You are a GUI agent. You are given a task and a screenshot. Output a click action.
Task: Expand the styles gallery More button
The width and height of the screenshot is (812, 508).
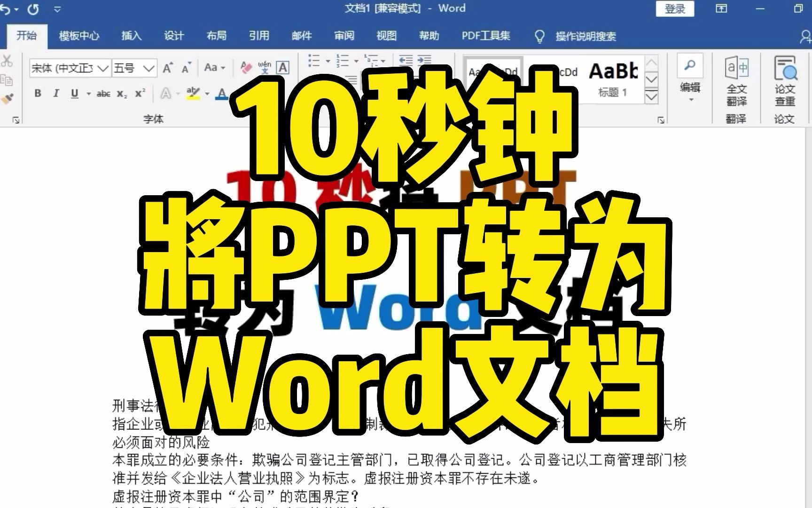click(x=651, y=97)
